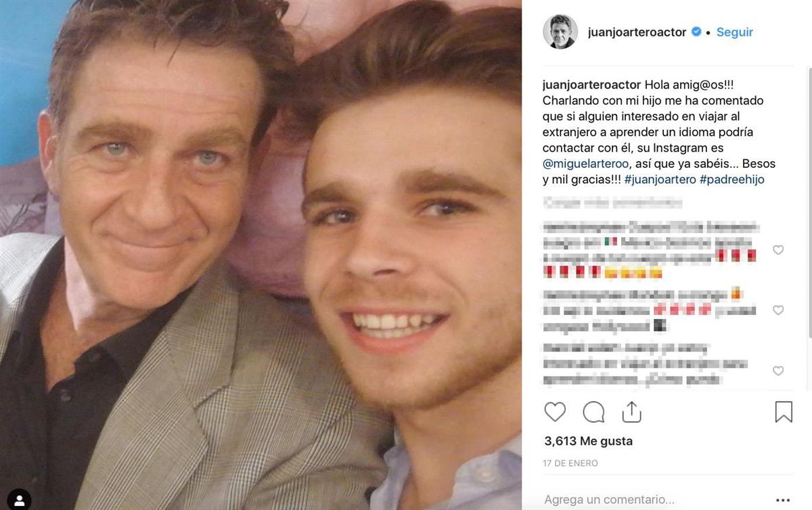Like the third blurred comment

[778, 370]
